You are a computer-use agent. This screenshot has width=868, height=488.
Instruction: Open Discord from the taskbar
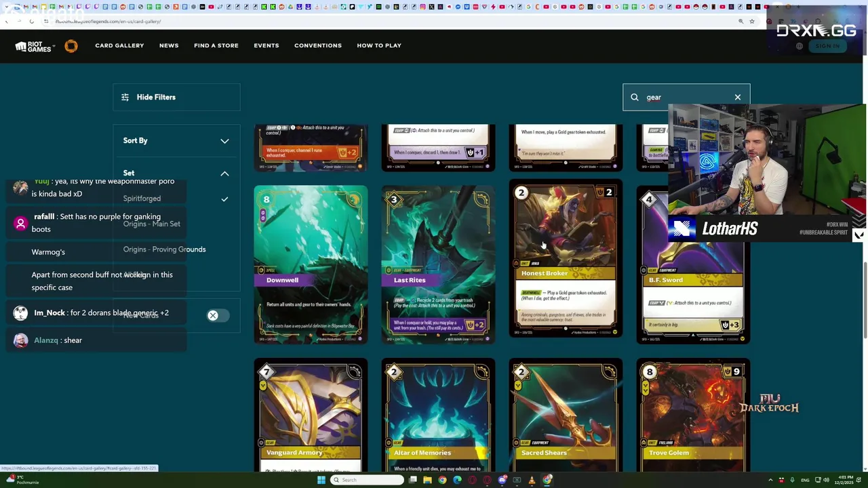(502, 480)
